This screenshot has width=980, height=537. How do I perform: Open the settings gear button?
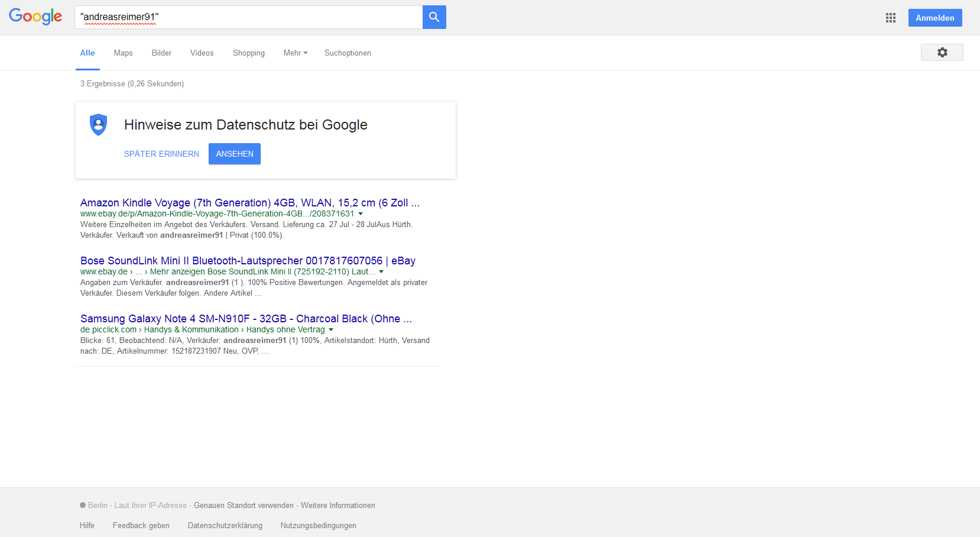coord(942,53)
